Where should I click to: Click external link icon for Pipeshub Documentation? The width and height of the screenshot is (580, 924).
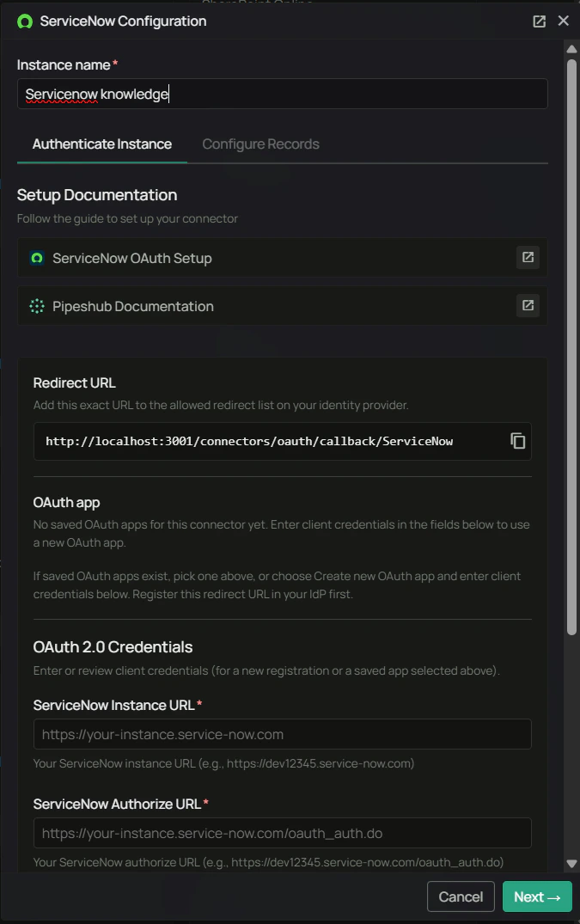pyautogui.click(x=528, y=305)
